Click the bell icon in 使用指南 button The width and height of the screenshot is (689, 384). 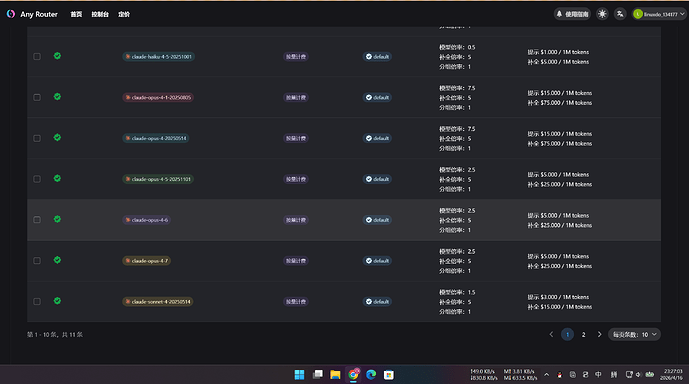(x=559, y=14)
